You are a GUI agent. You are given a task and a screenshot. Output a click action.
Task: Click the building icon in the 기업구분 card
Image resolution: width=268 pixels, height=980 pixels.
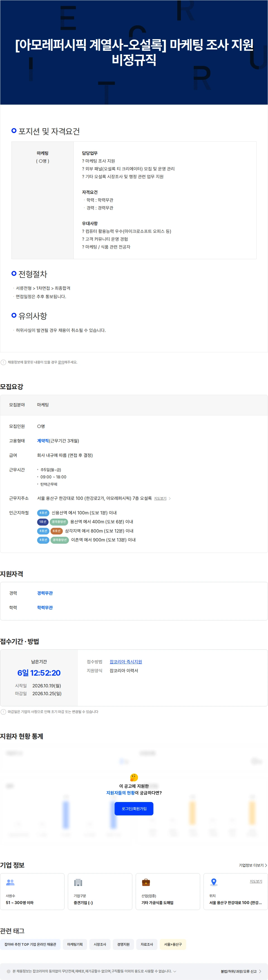point(78,882)
